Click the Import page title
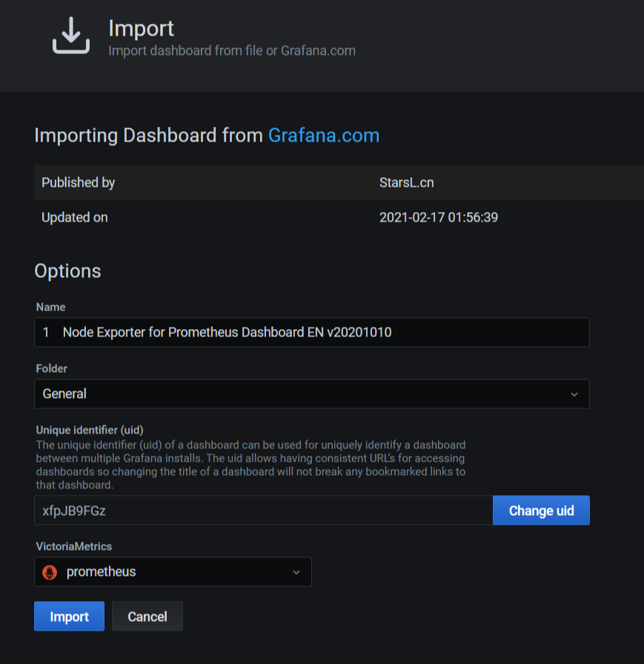This screenshot has height=664, width=644. coord(141,28)
